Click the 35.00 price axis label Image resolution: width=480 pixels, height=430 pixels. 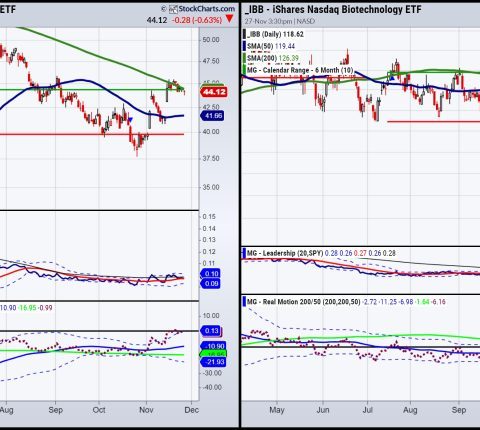pos(211,187)
